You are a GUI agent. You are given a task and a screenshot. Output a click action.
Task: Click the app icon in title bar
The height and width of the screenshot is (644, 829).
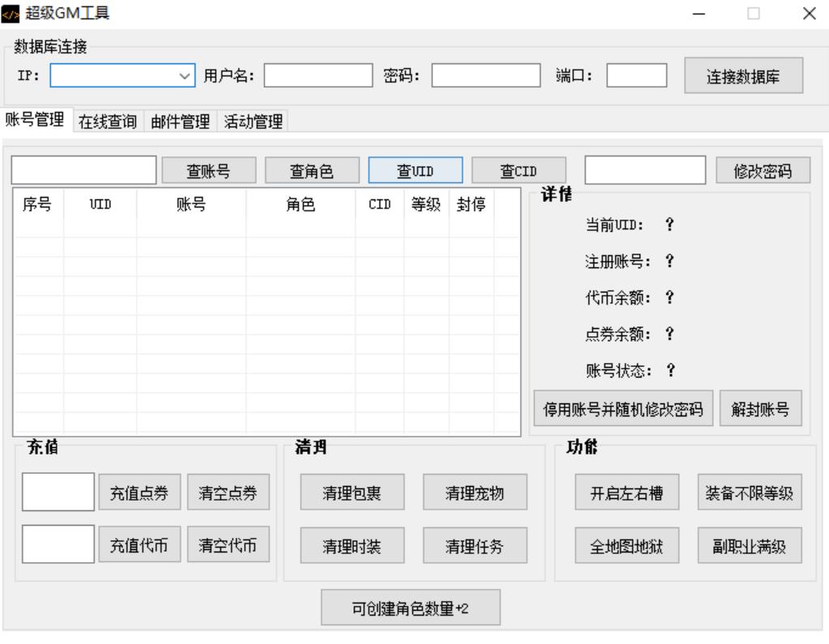(11, 13)
